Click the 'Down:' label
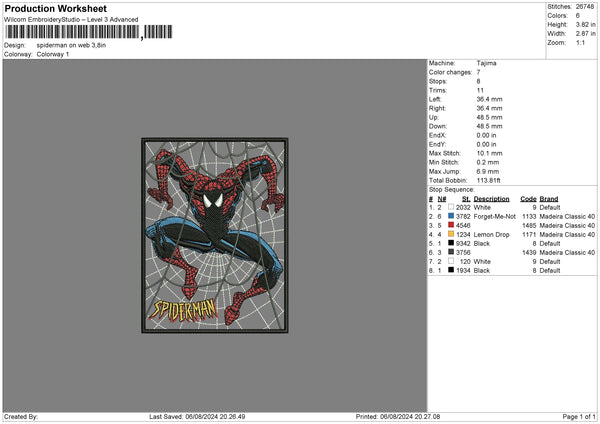600x424 pixels. (x=437, y=126)
